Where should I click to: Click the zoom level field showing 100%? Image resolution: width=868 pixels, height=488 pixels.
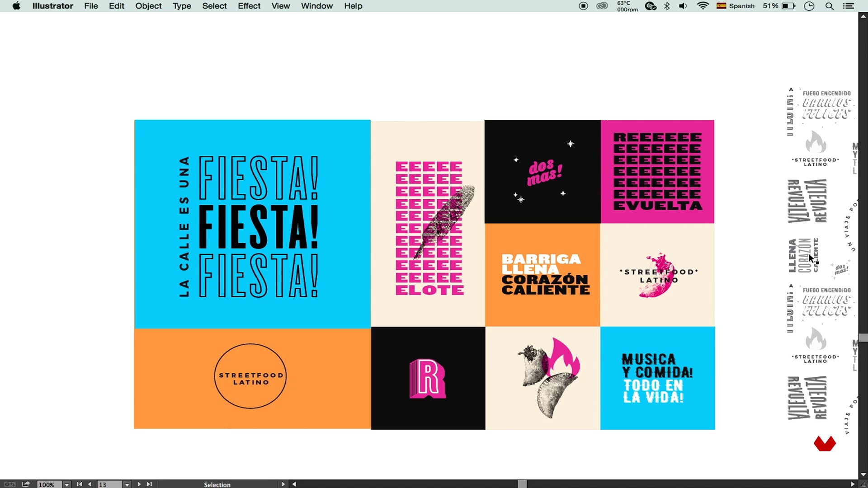(x=50, y=484)
